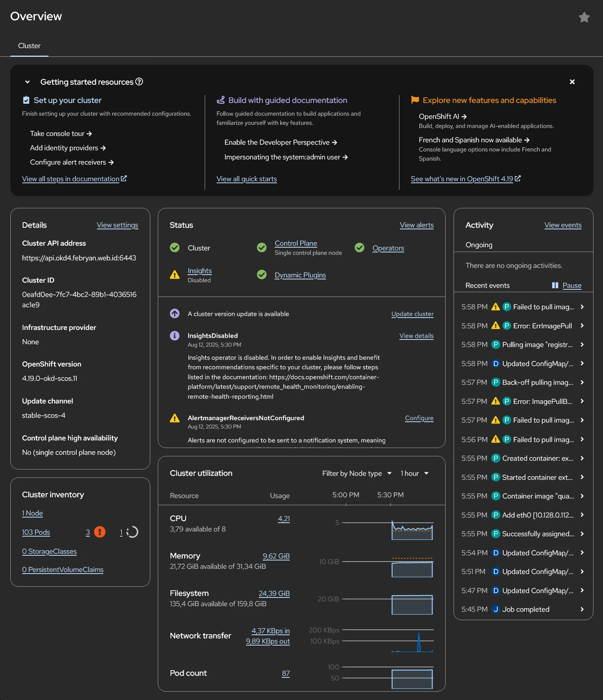Viewport: 603px width, 700px height.
Task: Open Take console tour
Action: pos(61,134)
